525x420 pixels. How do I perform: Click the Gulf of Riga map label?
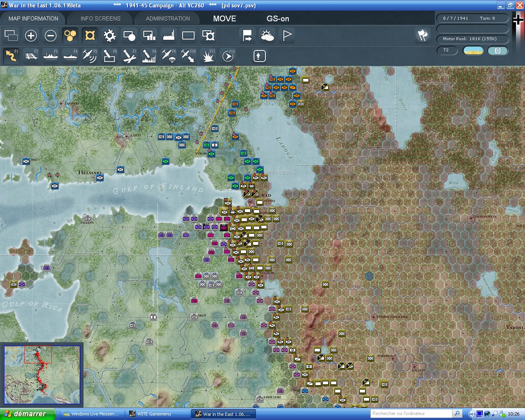(32, 306)
